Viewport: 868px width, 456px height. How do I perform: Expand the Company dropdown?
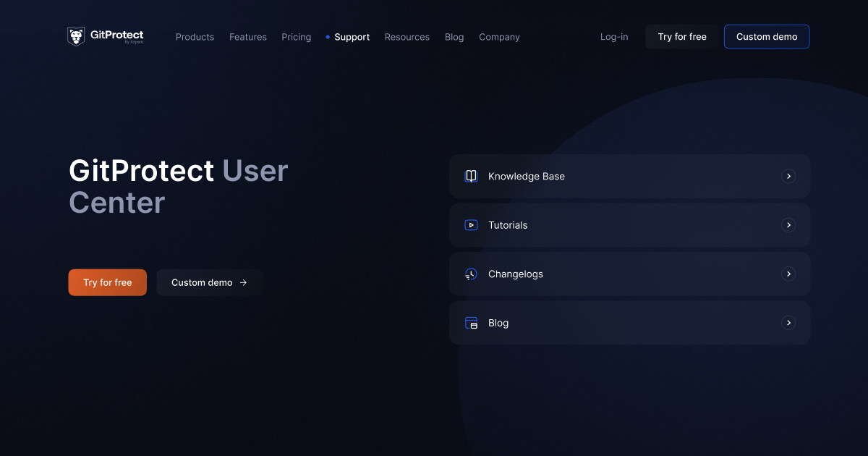[499, 37]
